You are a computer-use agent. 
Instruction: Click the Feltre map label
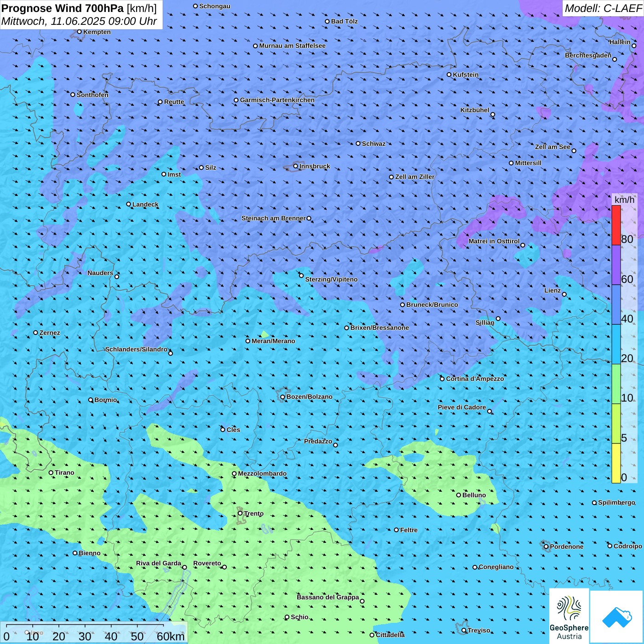[x=408, y=530]
